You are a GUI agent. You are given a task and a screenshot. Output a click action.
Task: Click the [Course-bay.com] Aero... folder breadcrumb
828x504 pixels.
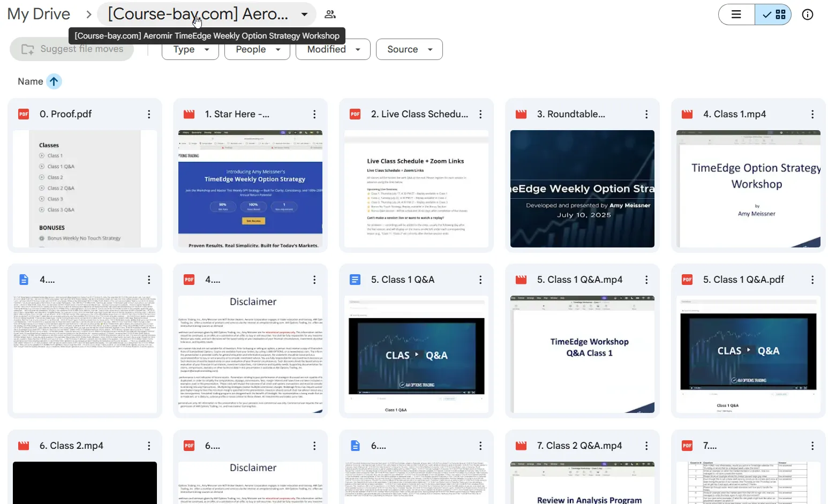click(x=198, y=14)
